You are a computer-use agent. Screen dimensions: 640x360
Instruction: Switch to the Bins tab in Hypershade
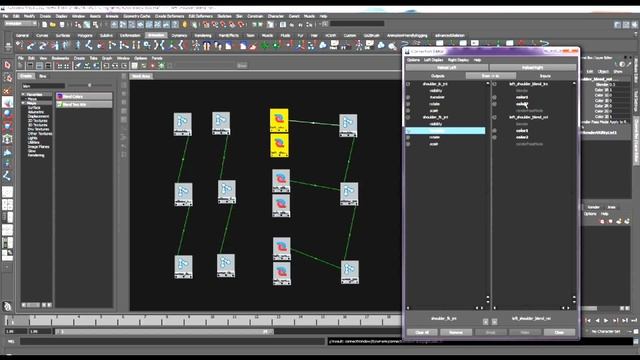pos(42,76)
